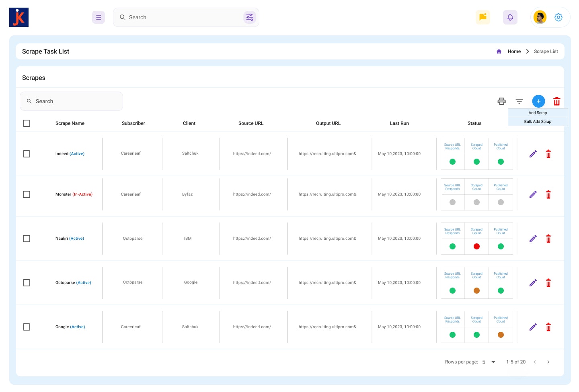The width and height of the screenshot is (579, 392).
Task: Open the yellow chat messages icon
Action: coord(483,17)
